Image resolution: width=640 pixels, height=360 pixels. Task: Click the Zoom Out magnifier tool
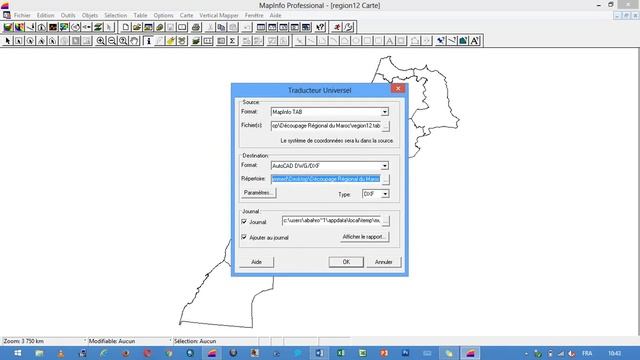click(112, 41)
